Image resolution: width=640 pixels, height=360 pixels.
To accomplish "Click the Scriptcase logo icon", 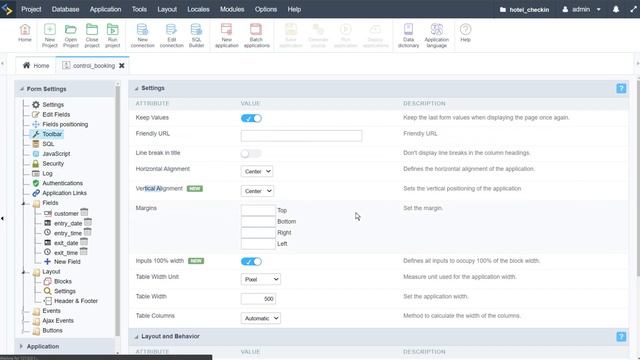I will [x=7, y=9].
